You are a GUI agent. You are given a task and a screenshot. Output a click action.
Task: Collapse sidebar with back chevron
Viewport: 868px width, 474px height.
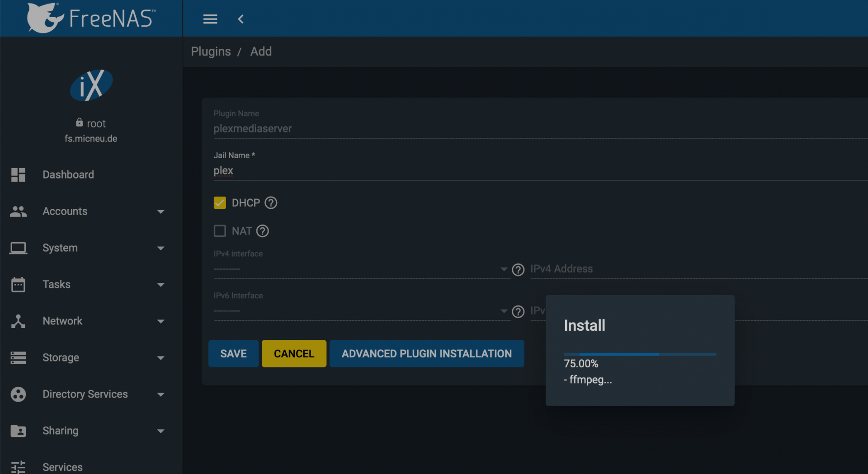click(x=241, y=19)
